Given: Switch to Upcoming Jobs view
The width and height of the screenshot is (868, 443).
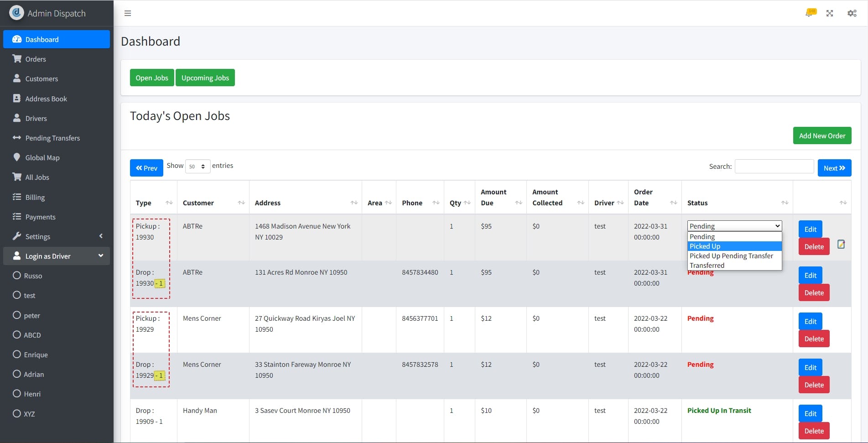Looking at the screenshot, I should [205, 78].
